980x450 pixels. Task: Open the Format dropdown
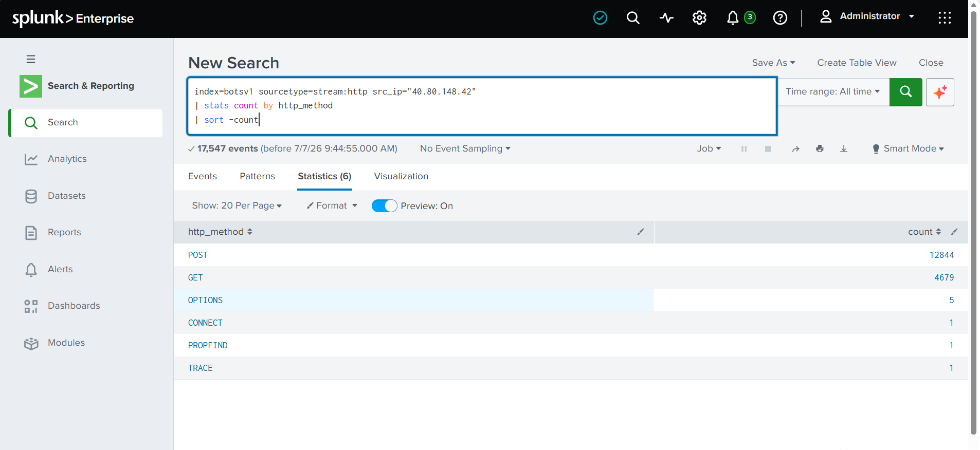[x=332, y=205]
